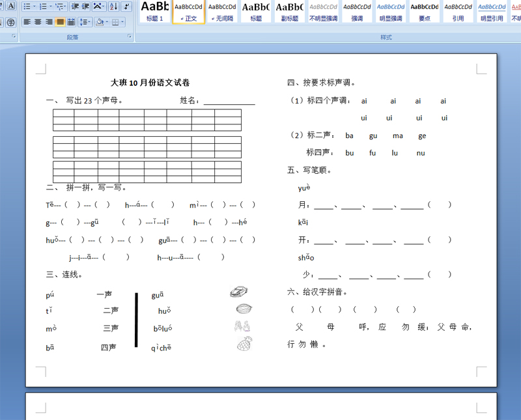Click the pinyin bōluó in the matching exercise
The image size is (521, 420).
[163, 329]
